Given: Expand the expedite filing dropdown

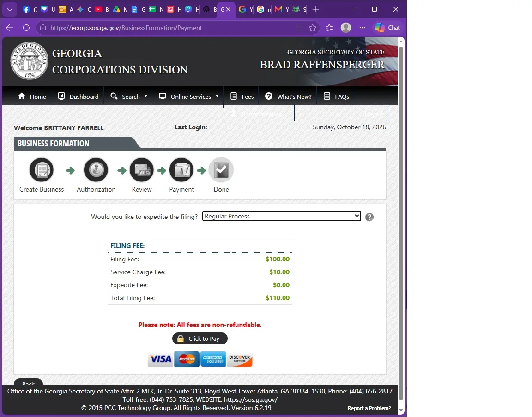Looking at the screenshot, I should click(x=282, y=216).
